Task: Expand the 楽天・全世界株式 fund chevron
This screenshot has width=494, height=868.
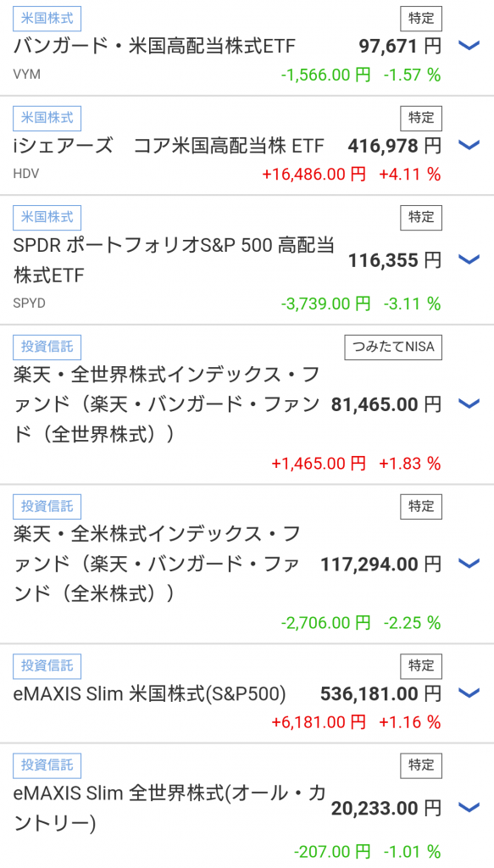Action: tap(469, 403)
